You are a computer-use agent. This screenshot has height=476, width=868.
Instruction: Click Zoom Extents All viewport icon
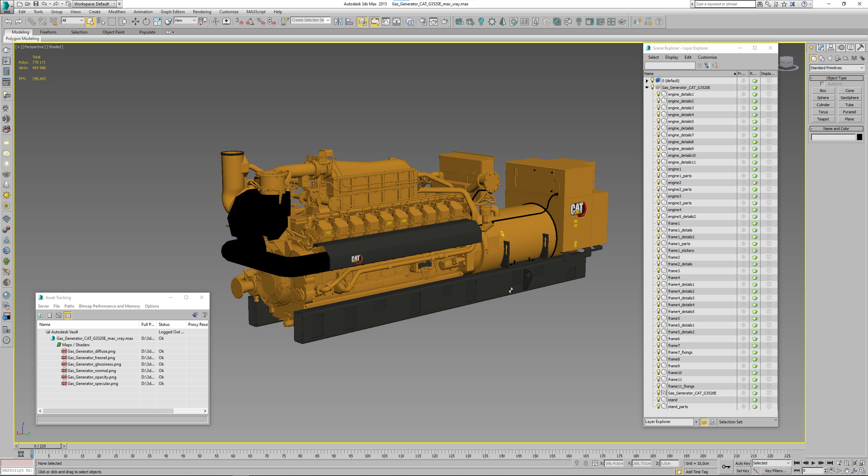854,463
